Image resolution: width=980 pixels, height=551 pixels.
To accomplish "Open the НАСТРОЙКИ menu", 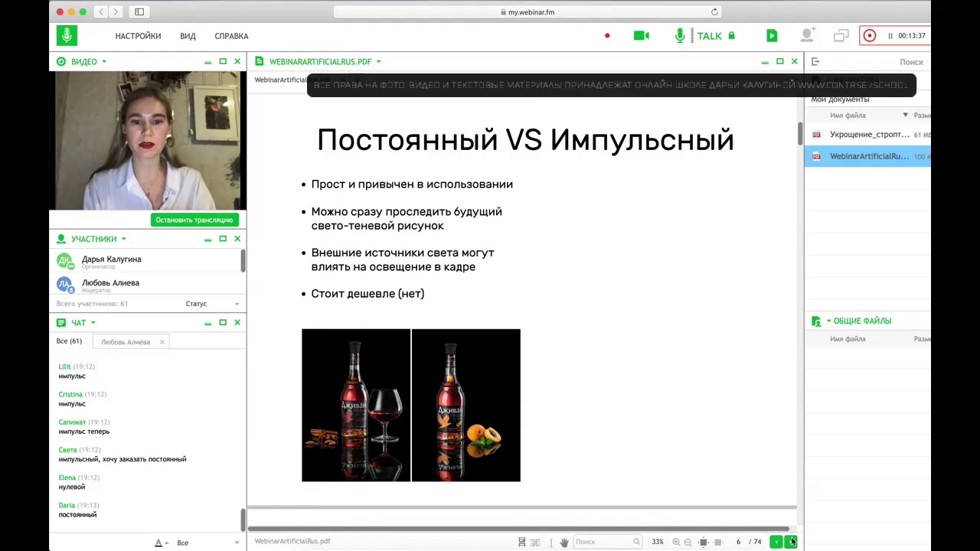I will tap(138, 36).
